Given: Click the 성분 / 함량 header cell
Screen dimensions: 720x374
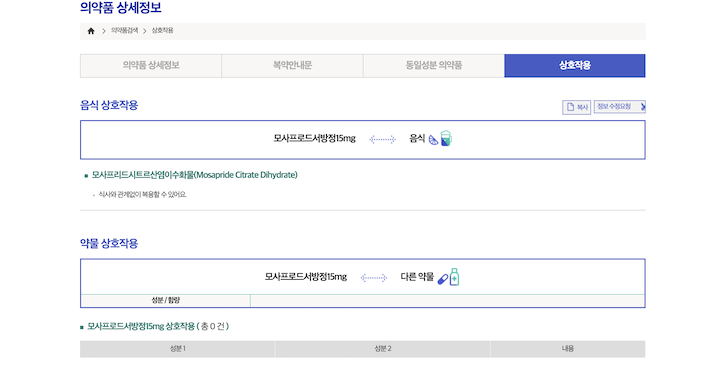Looking at the screenshot, I should pyautogui.click(x=165, y=300).
